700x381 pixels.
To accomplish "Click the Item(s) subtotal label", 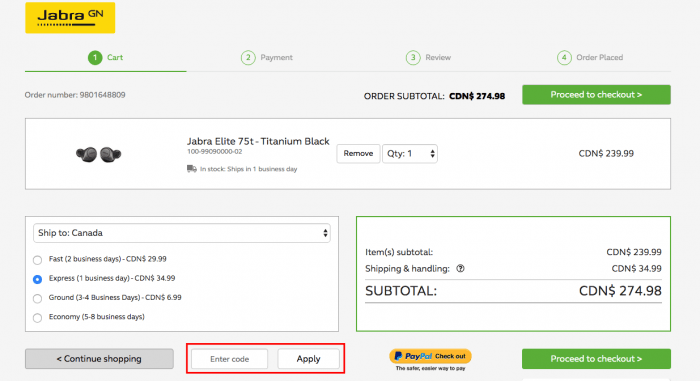I will pyautogui.click(x=399, y=252).
